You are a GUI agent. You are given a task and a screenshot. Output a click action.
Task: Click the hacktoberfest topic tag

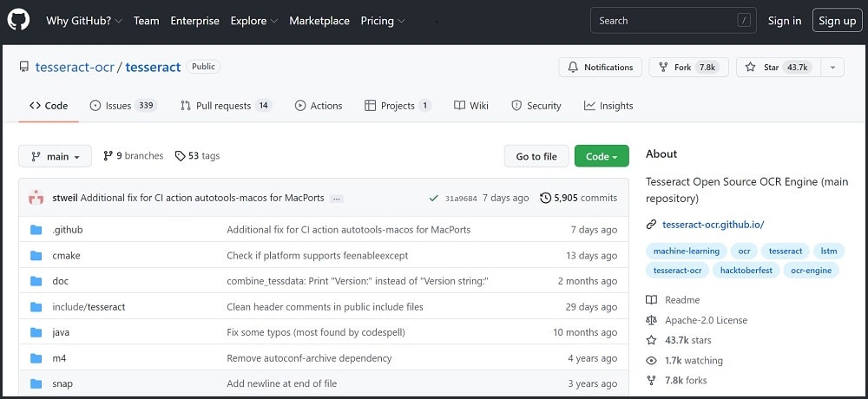pyautogui.click(x=746, y=271)
